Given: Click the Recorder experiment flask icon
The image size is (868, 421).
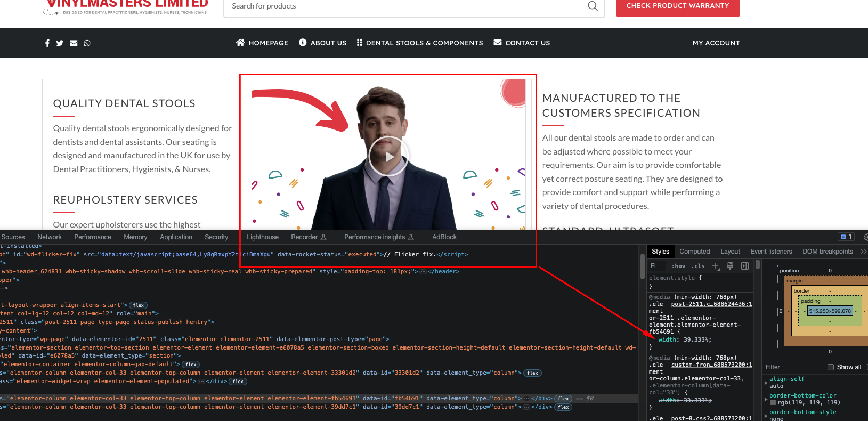Looking at the screenshot, I should tap(323, 237).
